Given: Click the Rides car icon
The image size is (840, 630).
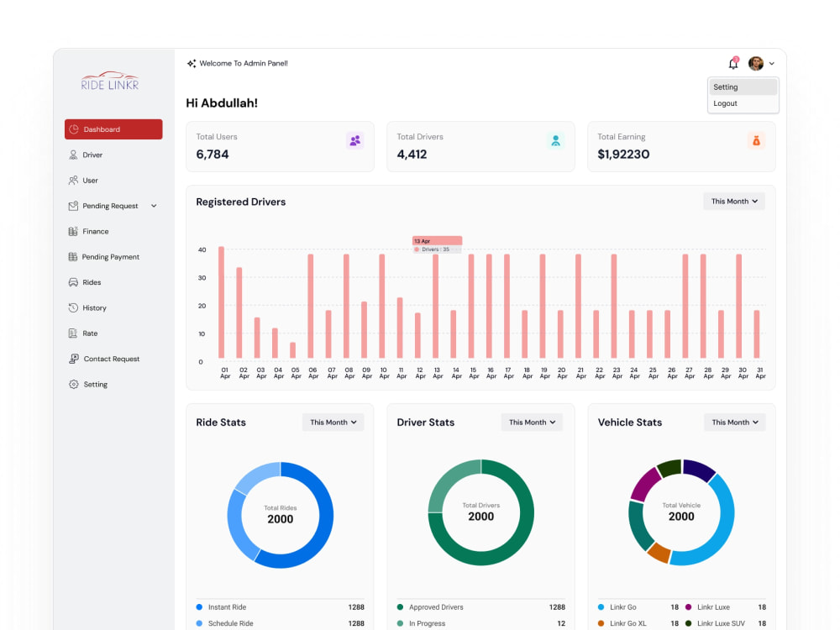Looking at the screenshot, I should [73, 282].
